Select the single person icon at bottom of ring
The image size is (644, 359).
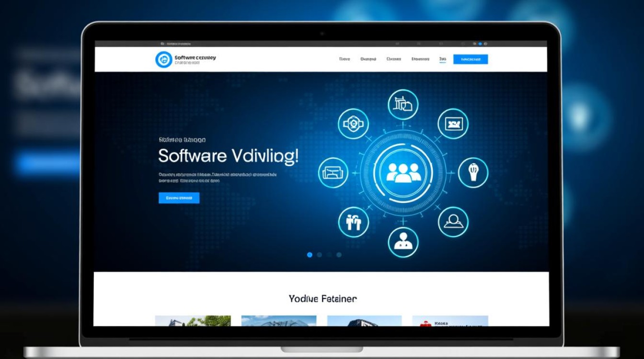pos(403,242)
